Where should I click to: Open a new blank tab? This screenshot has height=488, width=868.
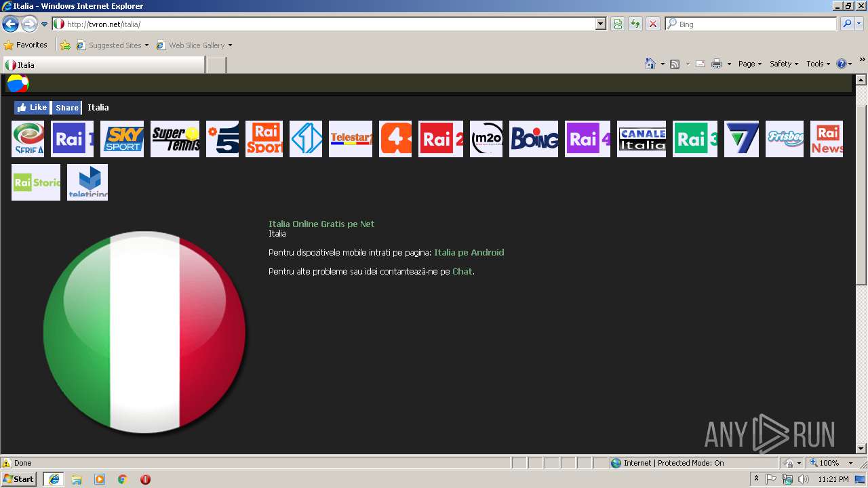pos(216,65)
